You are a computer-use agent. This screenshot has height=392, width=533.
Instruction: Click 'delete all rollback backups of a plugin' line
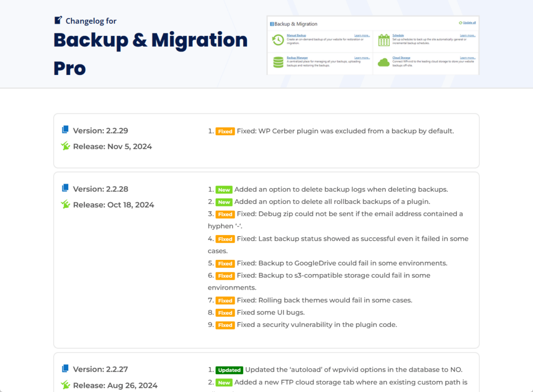[332, 202]
